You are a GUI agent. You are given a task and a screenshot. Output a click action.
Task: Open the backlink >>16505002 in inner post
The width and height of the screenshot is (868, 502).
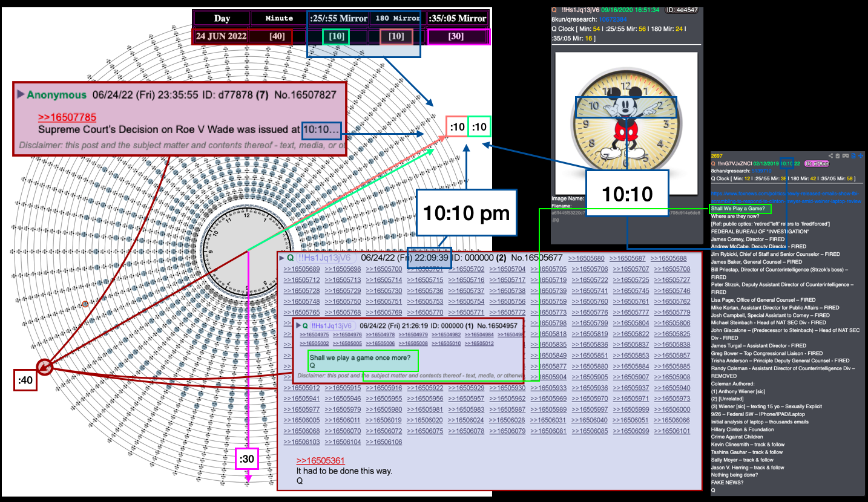[x=314, y=343]
